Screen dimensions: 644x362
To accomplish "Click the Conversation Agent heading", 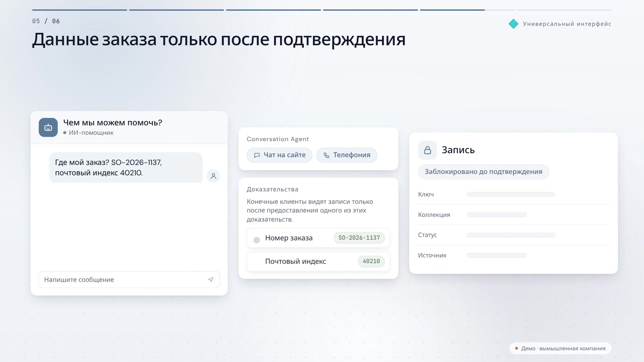I will pos(278,139).
